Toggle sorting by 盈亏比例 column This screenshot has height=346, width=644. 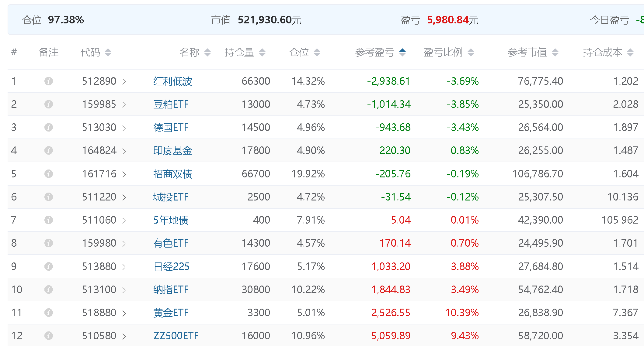[x=471, y=52]
